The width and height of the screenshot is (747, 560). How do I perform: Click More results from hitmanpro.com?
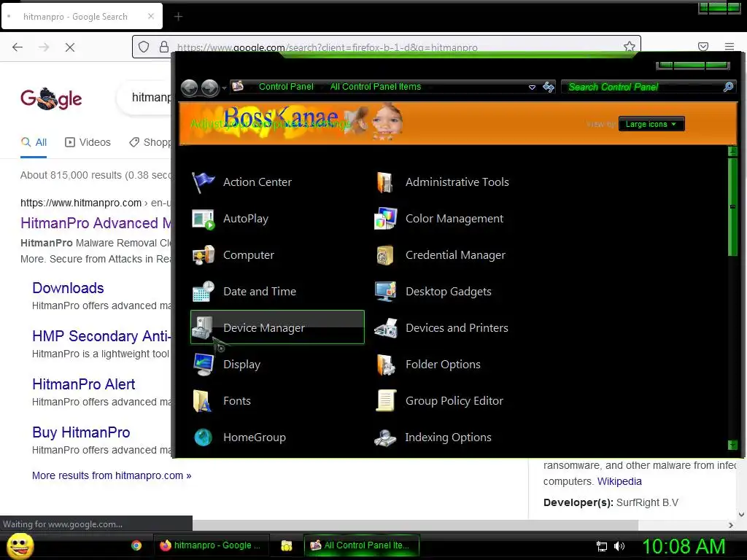[x=112, y=475]
